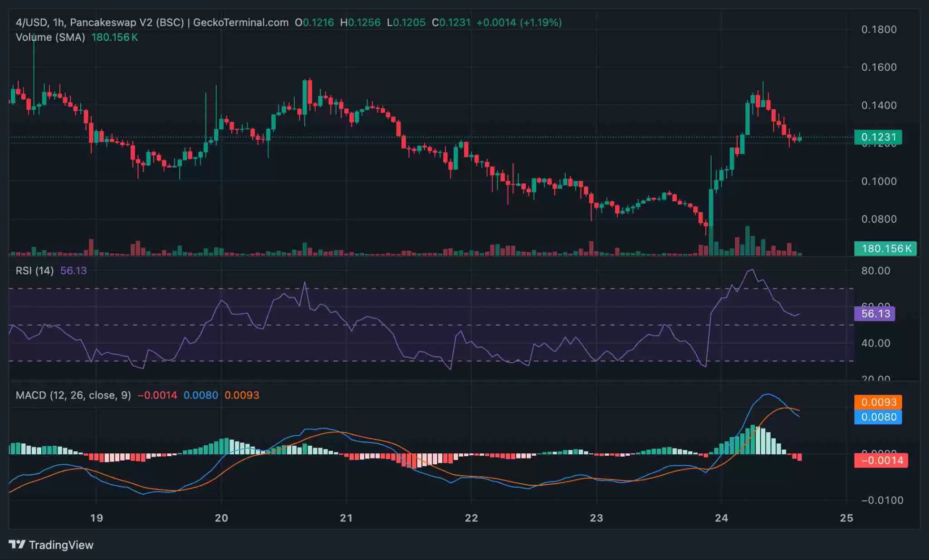
Task: Click the orange 0.0093 value in MACD legend
Action: click(242, 395)
